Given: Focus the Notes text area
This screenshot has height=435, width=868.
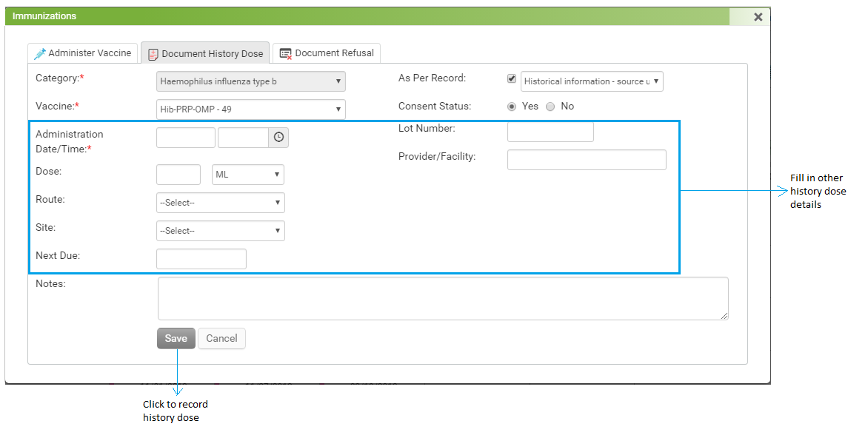Looking at the screenshot, I should tap(443, 298).
